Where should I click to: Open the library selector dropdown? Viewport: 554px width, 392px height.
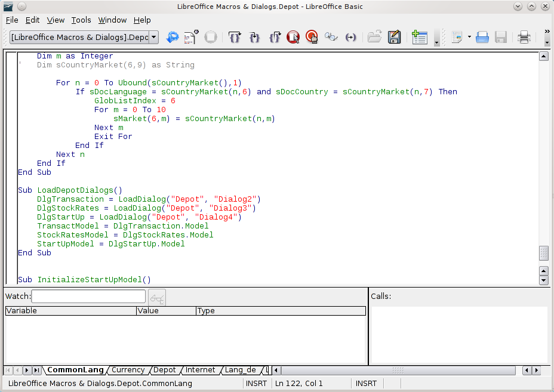[153, 37]
